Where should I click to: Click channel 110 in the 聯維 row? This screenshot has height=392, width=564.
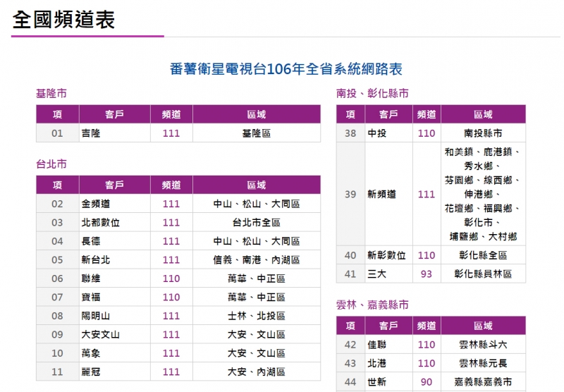[x=171, y=278]
